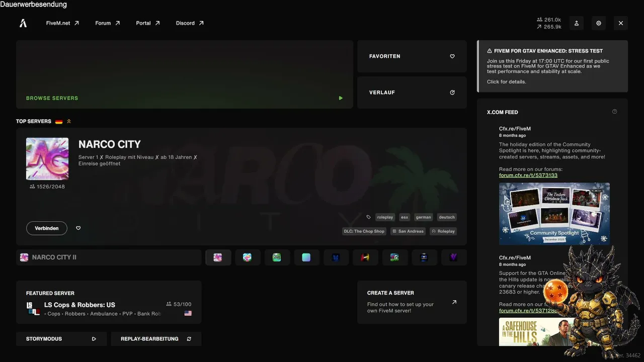This screenshot has width=644, height=362.
Task: Click the arrow icon on Create a Server
Action: click(x=454, y=302)
